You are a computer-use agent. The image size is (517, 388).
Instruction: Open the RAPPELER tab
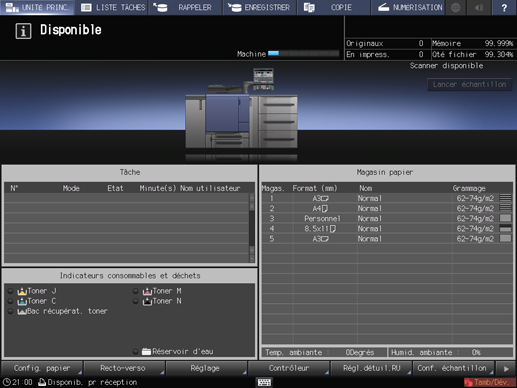[x=185, y=7]
